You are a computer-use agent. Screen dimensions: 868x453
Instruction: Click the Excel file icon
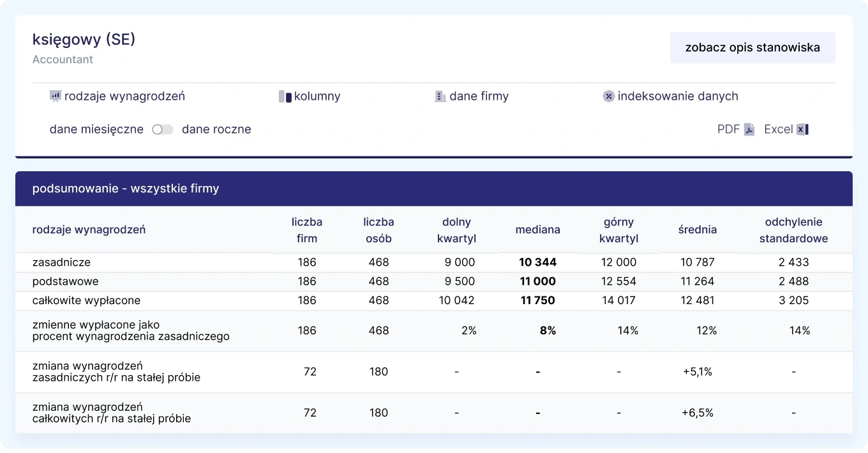point(802,130)
